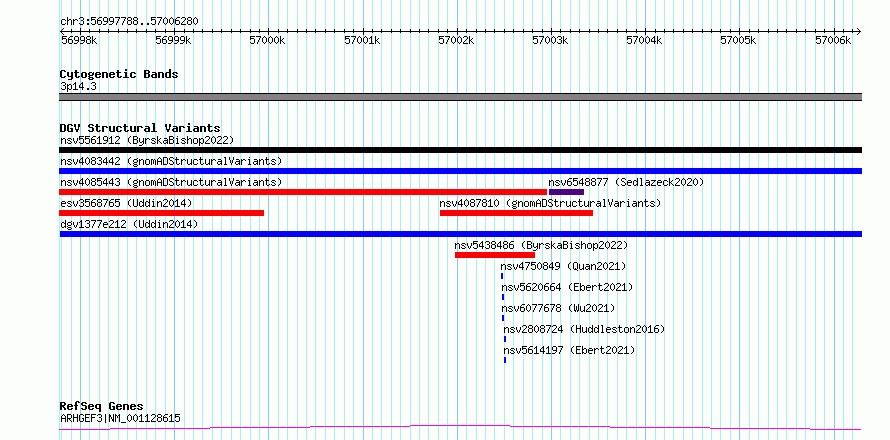Image resolution: width=890 pixels, height=440 pixels.
Task: Open the nsv2808724 (Huddleston2016) label
Action: pos(584,329)
